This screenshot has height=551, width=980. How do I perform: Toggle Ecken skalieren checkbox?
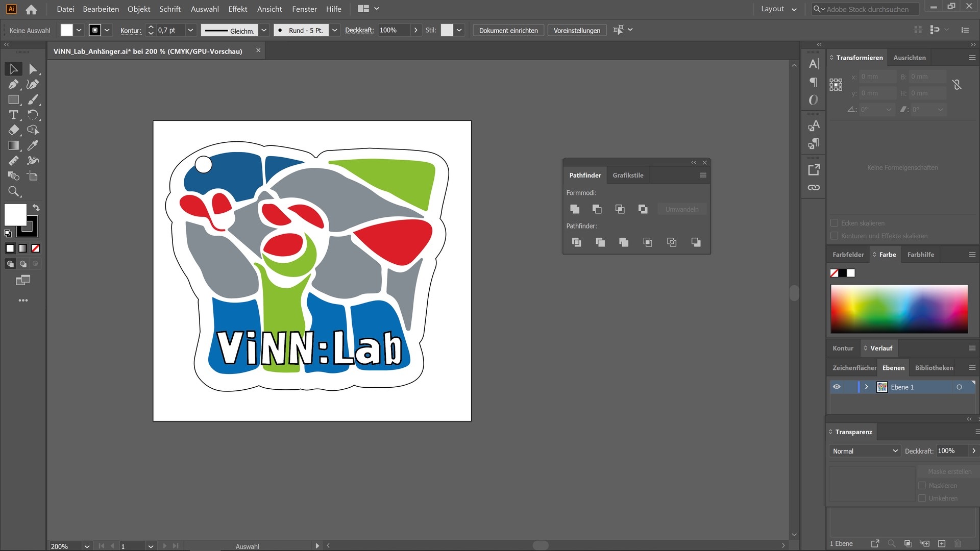835,223
